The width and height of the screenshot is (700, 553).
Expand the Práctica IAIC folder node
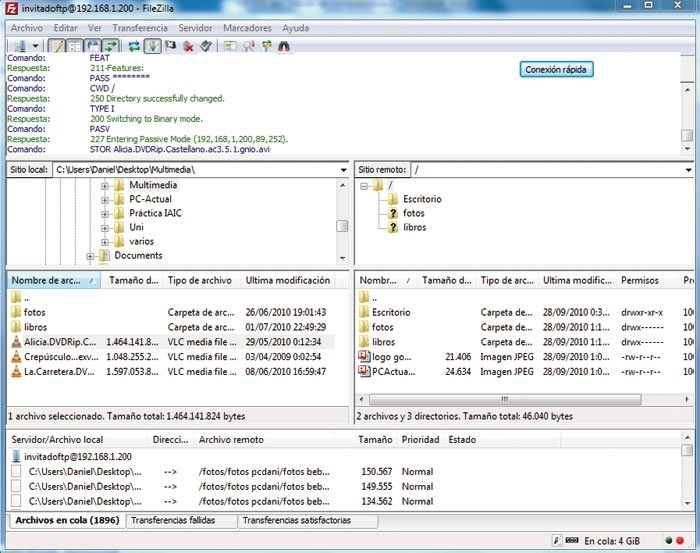(104, 214)
